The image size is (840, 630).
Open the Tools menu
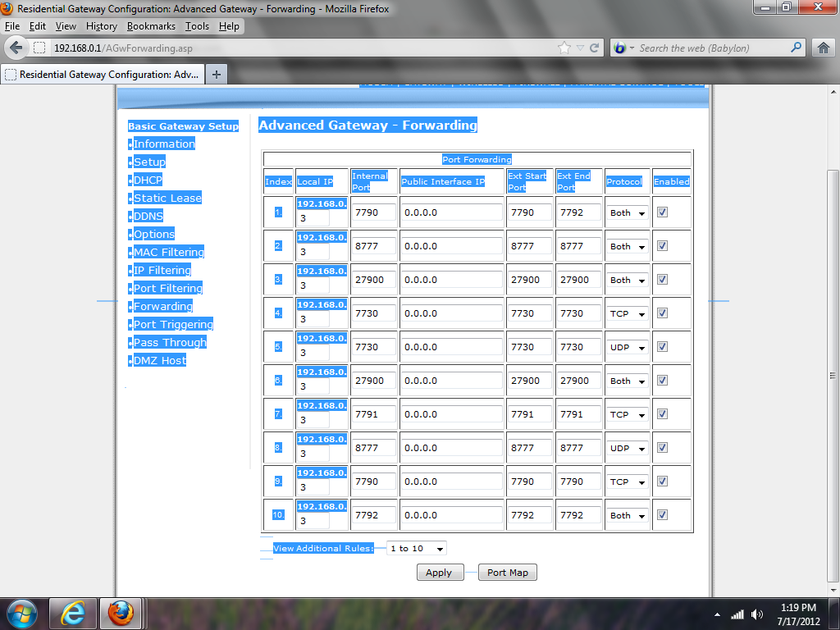197,26
